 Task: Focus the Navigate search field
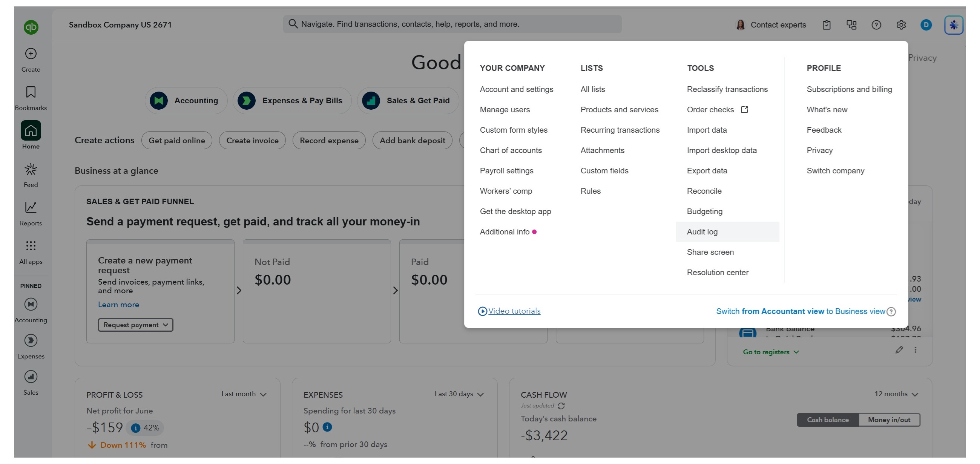[x=452, y=24]
